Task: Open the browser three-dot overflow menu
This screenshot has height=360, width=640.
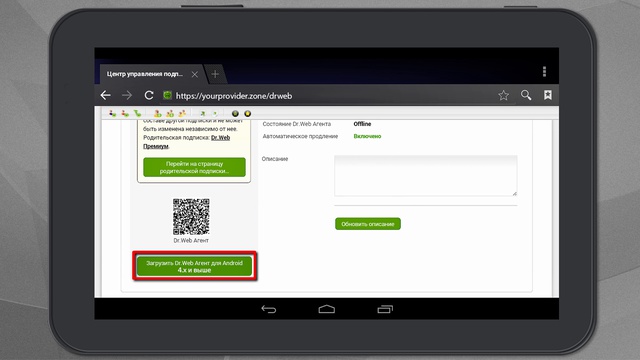Action: click(544, 71)
